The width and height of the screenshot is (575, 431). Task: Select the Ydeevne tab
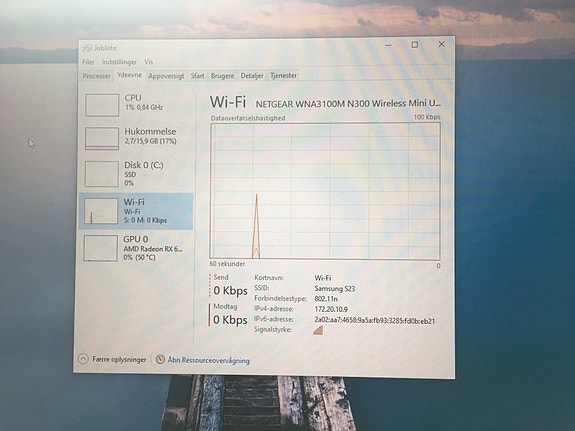tap(129, 75)
